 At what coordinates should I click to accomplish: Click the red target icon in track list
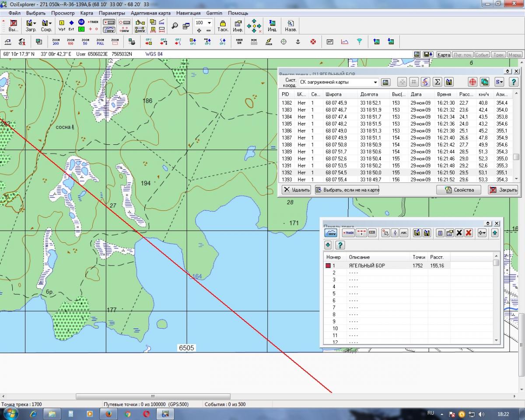(x=472, y=82)
